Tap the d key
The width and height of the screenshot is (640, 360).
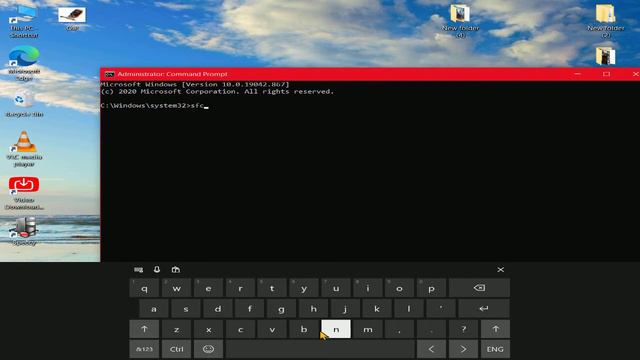click(x=218, y=309)
